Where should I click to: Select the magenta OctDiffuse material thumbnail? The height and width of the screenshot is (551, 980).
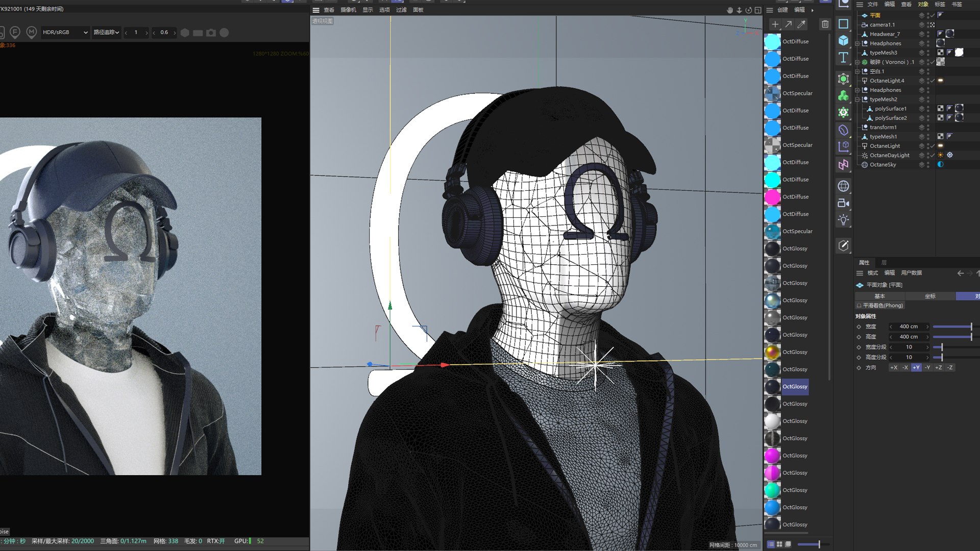[x=772, y=197]
